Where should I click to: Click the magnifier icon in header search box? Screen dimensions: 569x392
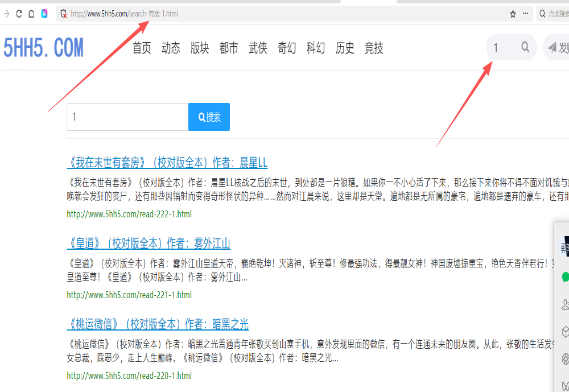coord(525,48)
